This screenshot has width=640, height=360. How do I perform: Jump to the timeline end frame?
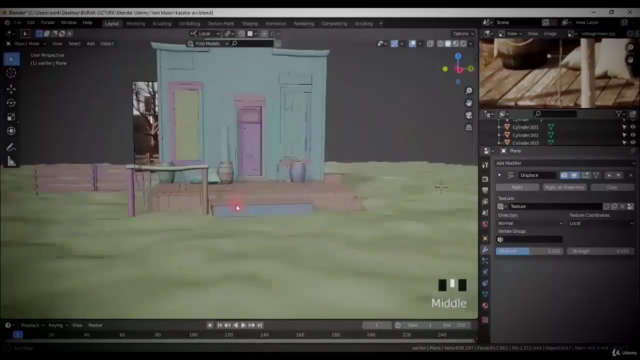click(260, 325)
